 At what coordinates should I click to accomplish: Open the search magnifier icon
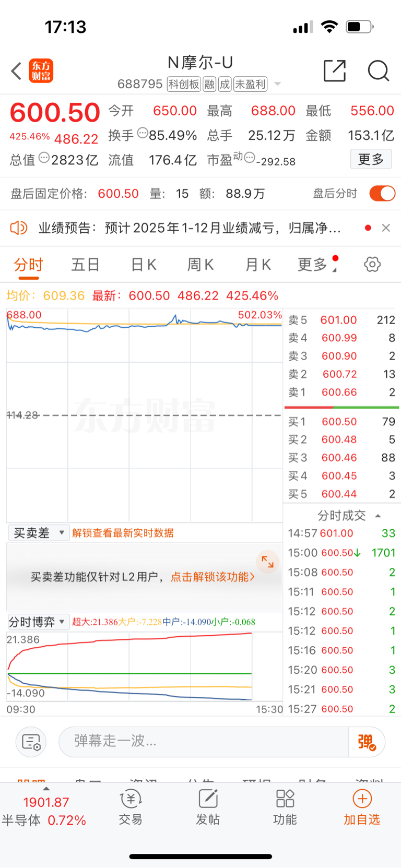pyautogui.click(x=379, y=71)
